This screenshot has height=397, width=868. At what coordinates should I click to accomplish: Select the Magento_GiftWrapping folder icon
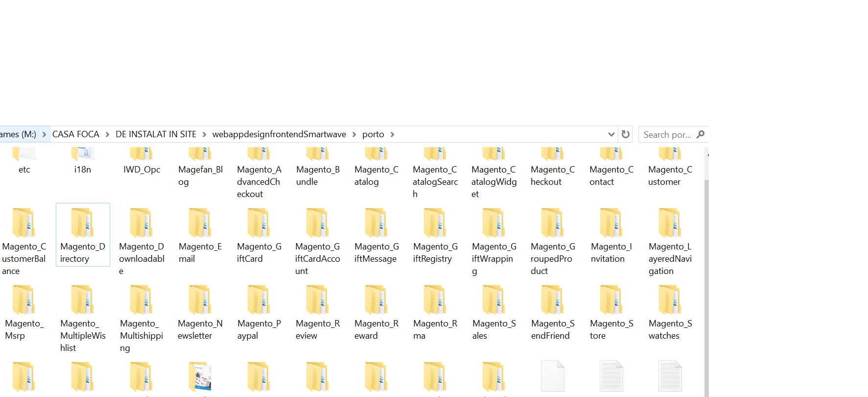(x=493, y=223)
